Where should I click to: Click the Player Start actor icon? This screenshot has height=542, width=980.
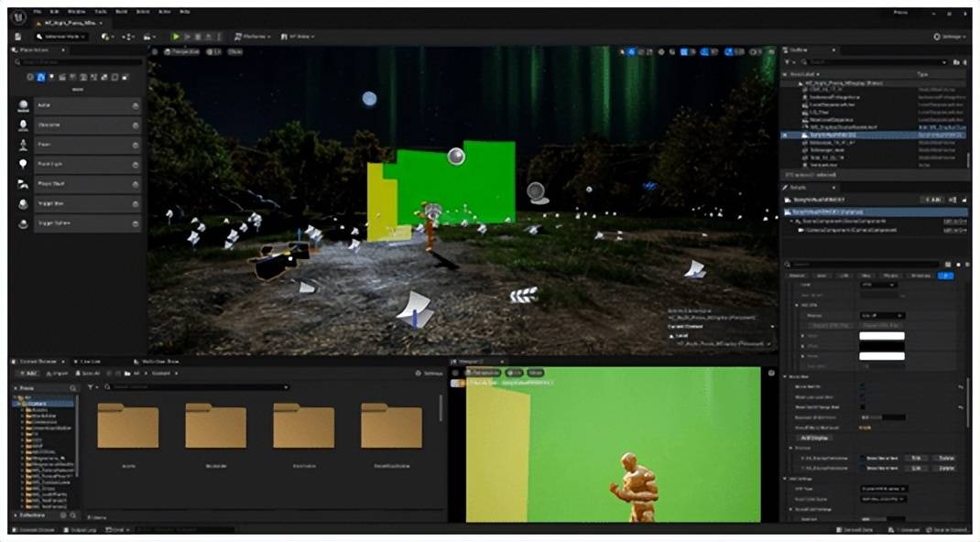click(23, 184)
